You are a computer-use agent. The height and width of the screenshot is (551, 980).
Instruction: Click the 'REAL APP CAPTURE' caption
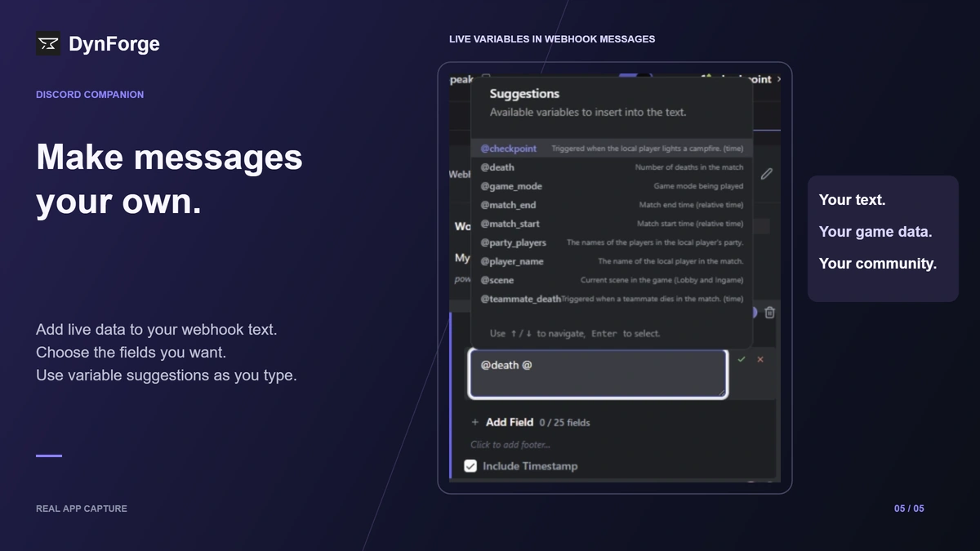(82, 509)
